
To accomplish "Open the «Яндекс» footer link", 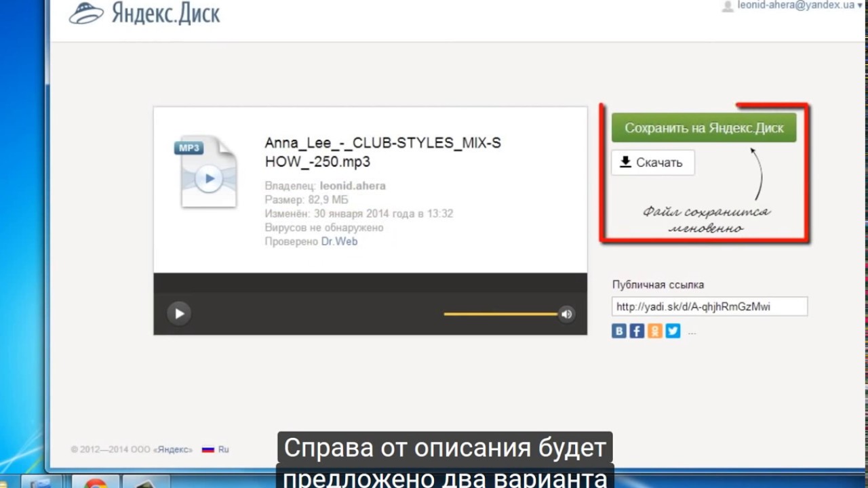I will click(172, 449).
